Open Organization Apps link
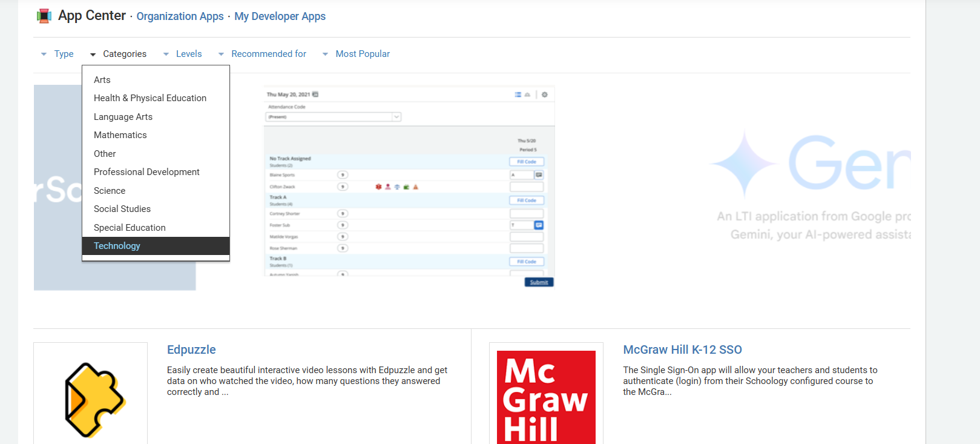 pyautogui.click(x=180, y=16)
